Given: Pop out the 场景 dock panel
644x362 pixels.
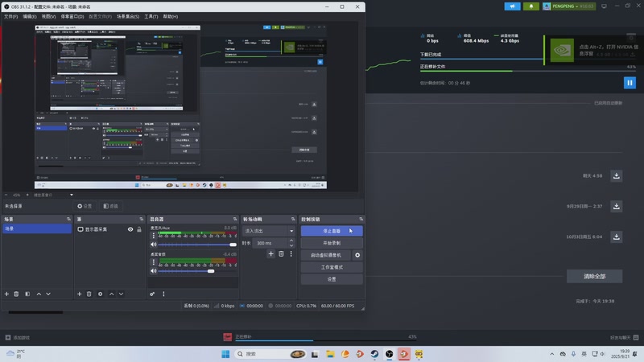Looking at the screenshot, I should [68, 219].
